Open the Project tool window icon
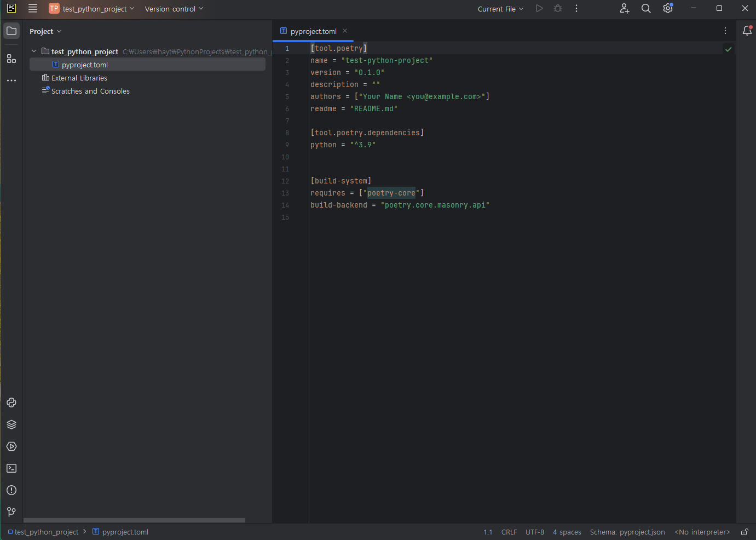 [x=11, y=31]
